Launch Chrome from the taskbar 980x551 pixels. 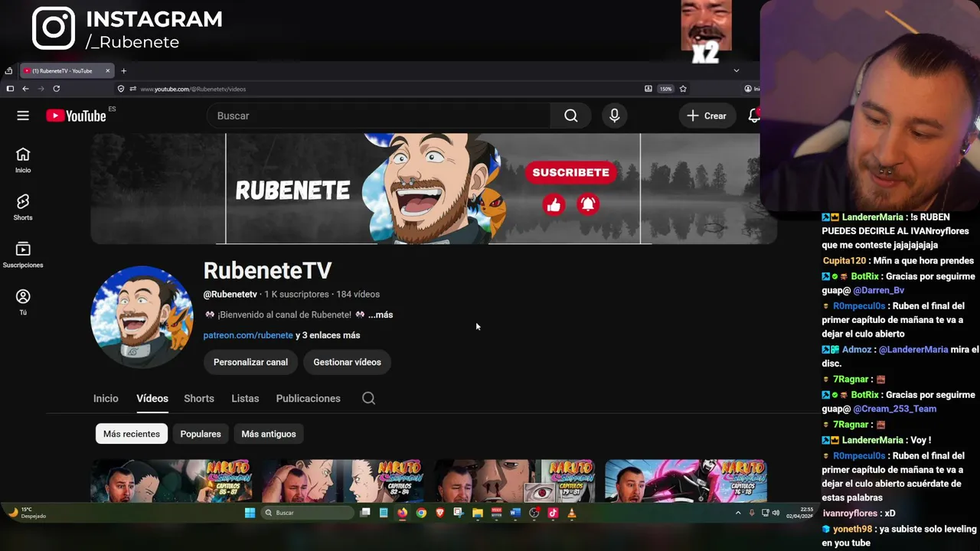[421, 513]
